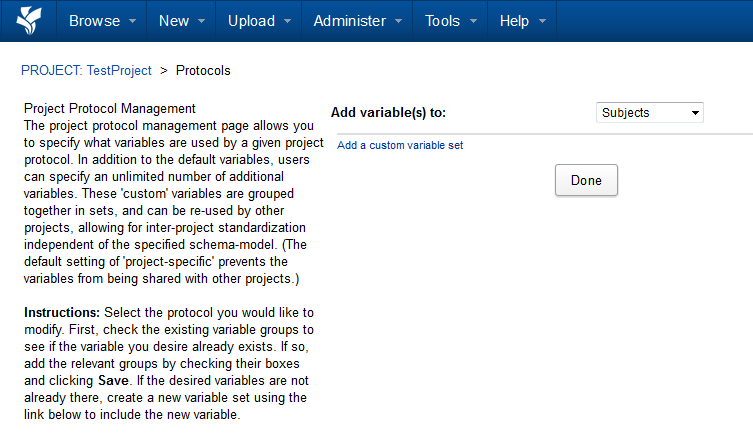Viewport: 753px width, 441px height.
Task: Expand the Administer menu's down arrow
Action: tap(396, 22)
